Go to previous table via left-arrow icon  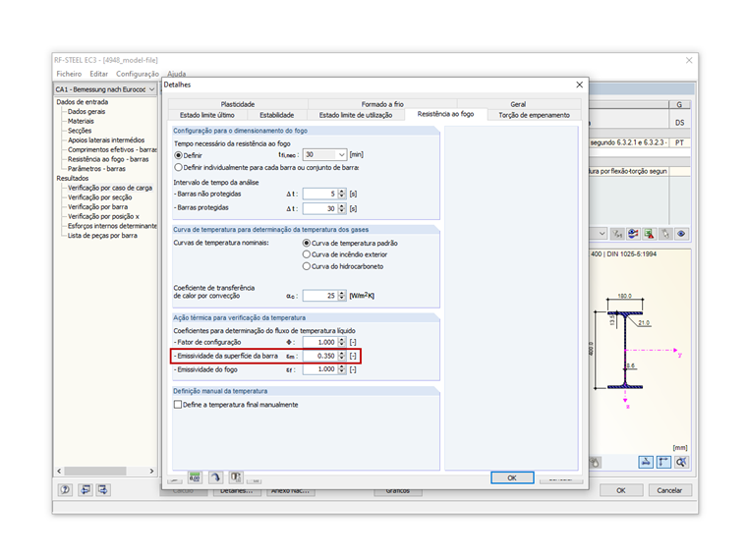click(x=86, y=489)
